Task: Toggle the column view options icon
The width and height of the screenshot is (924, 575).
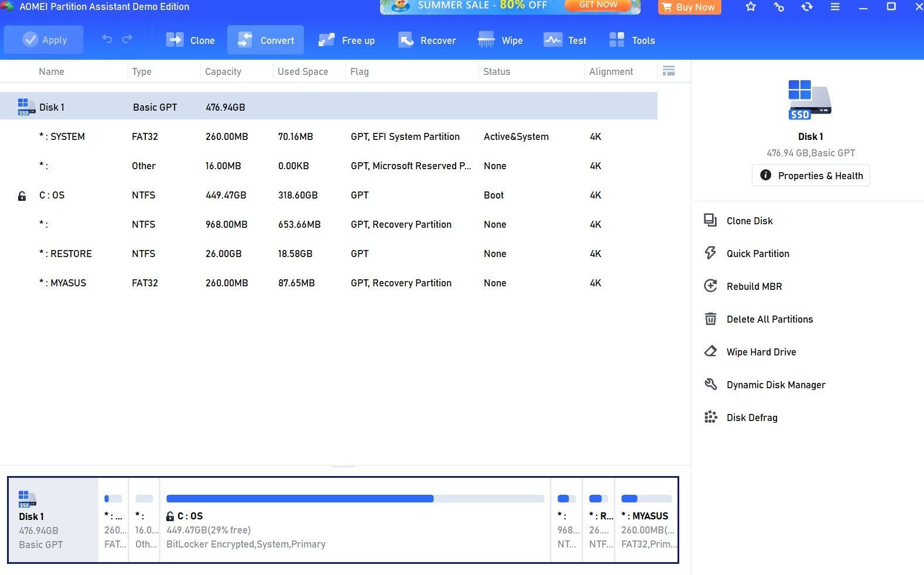Action: click(x=669, y=71)
